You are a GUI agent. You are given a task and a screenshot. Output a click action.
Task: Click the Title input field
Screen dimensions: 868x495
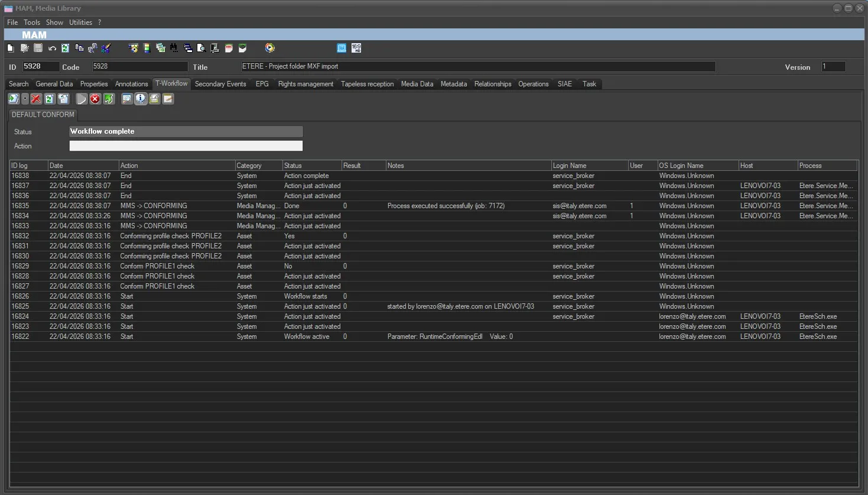click(x=478, y=66)
